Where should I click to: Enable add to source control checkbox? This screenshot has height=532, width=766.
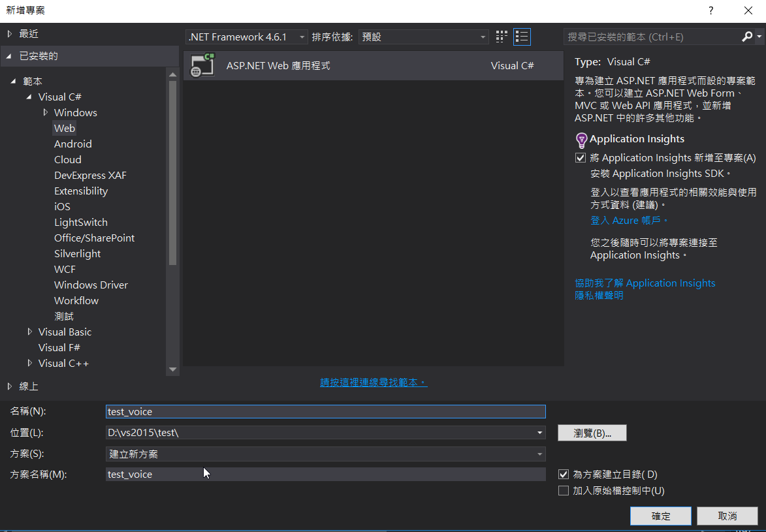(564, 490)
